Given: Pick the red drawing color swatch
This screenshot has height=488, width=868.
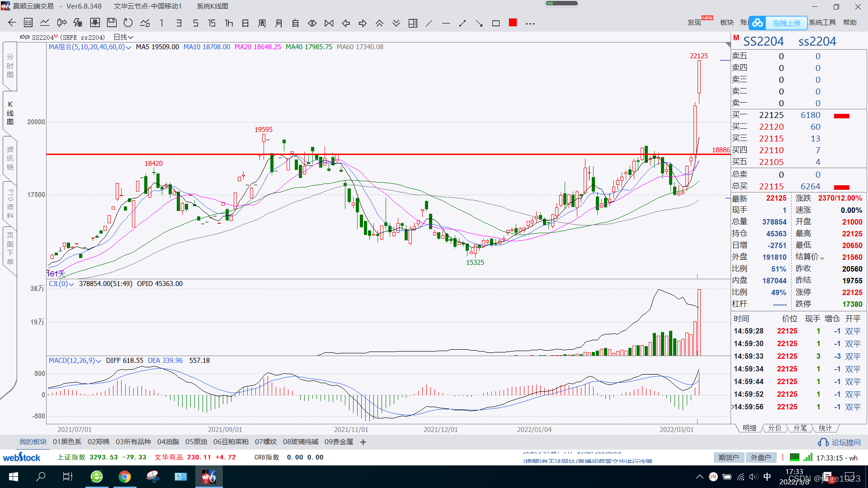Looking at the screenshot, I should click(513, 23).
